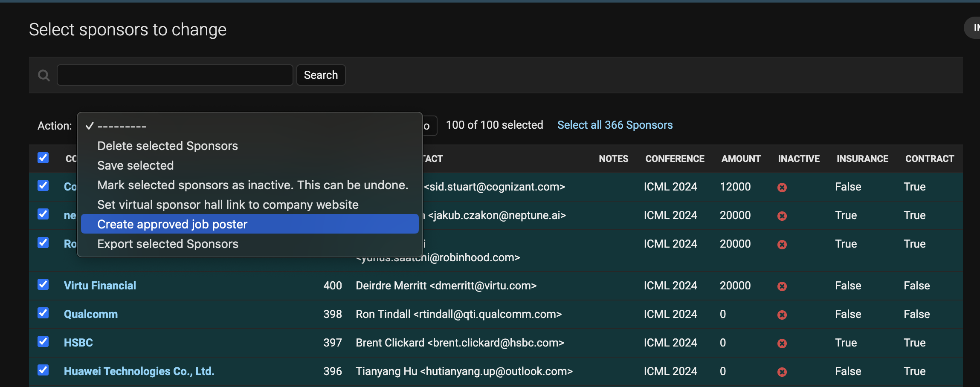Click the 'Select sponsors to change' heading
The image size is (980, 387).
click(128, 30)
